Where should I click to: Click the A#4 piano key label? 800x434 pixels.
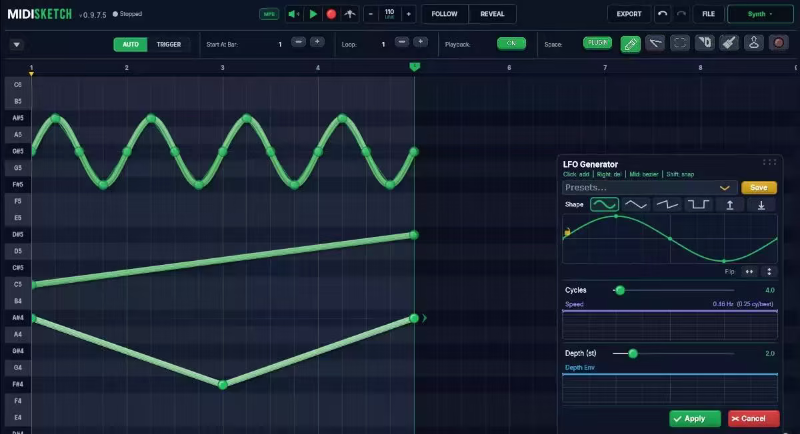tap(18, 318)
